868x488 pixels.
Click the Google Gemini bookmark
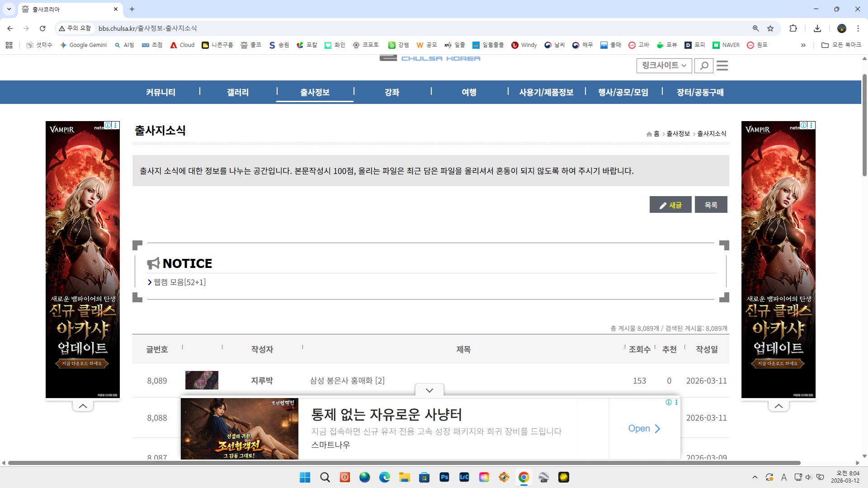pyautogui.click(x=84, y=45)
